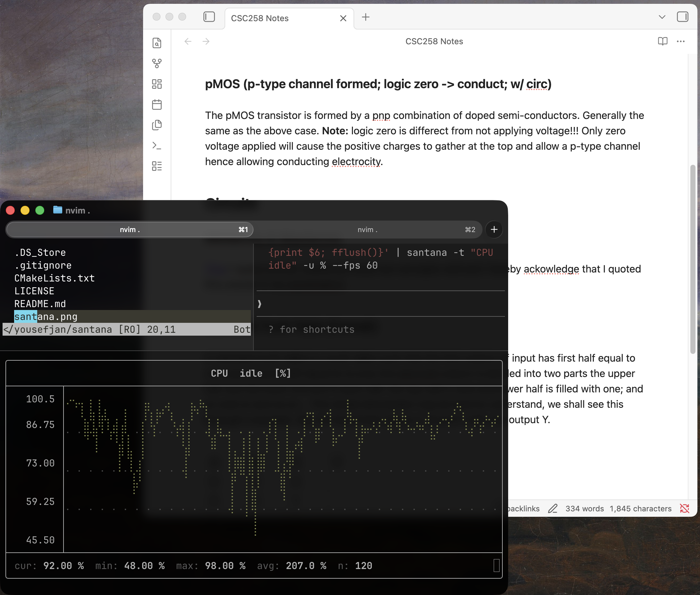Open the note's more options menu

point(680,41)
